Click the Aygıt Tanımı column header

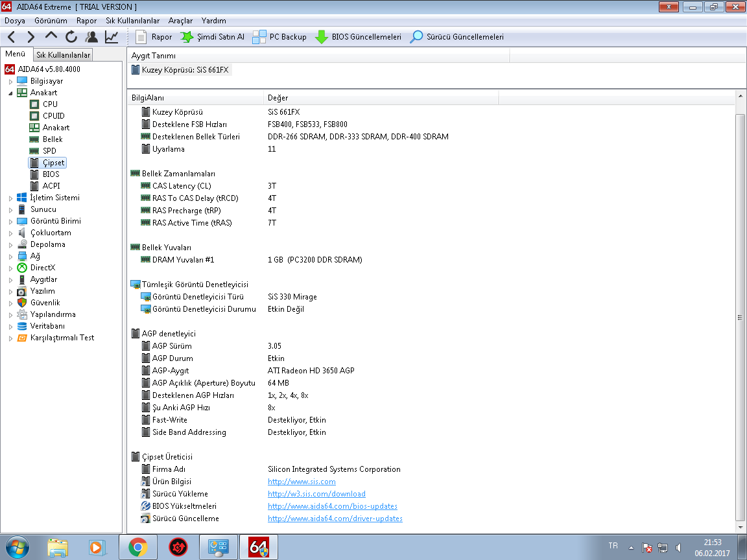318,56
